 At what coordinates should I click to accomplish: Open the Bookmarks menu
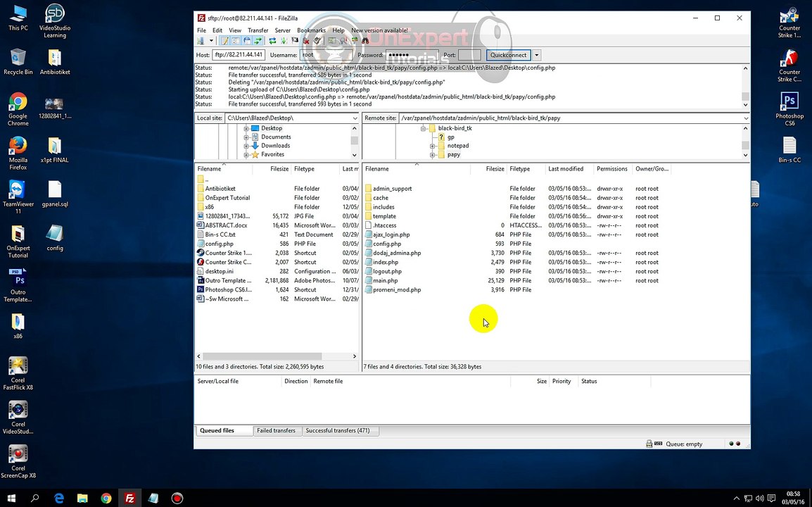click(x=311, y=30)
